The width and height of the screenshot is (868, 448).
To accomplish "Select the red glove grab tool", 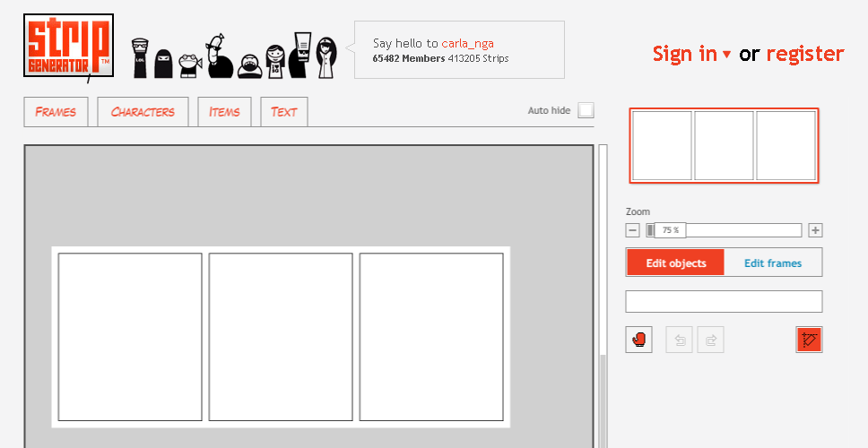I will pos(638,339).
